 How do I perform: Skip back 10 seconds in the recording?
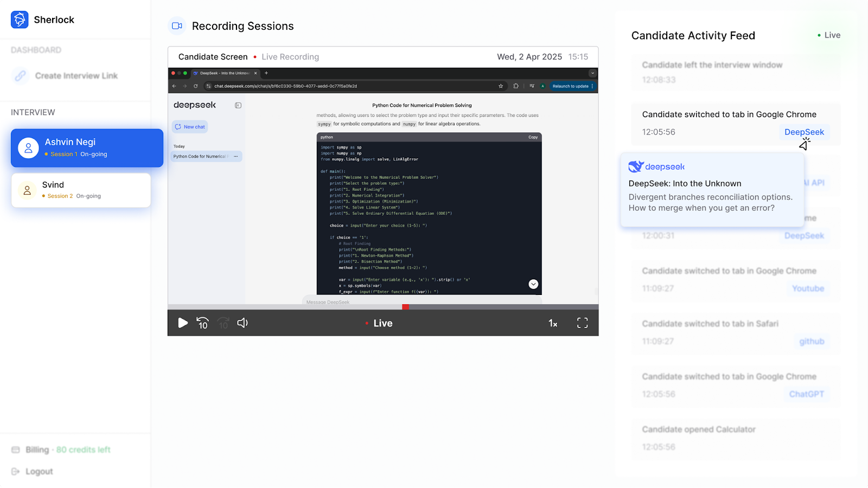202,323
